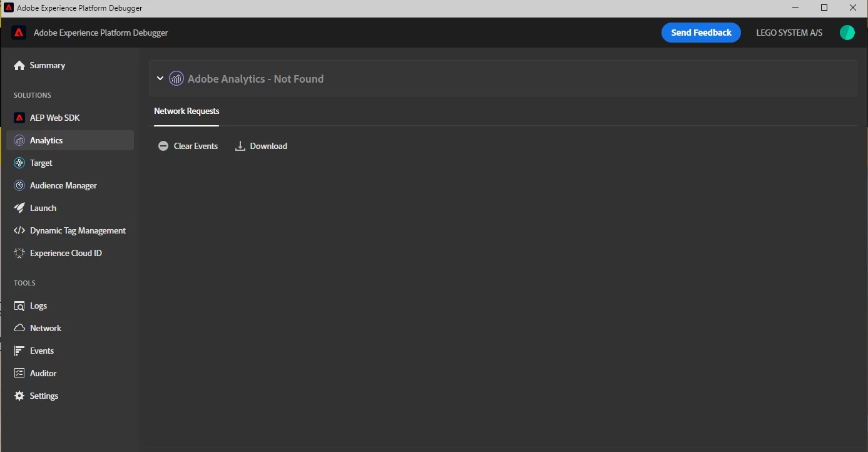This screenshot has height=452, width=868.
Task: Open the Logs tool icon
Action: [19, 306]
